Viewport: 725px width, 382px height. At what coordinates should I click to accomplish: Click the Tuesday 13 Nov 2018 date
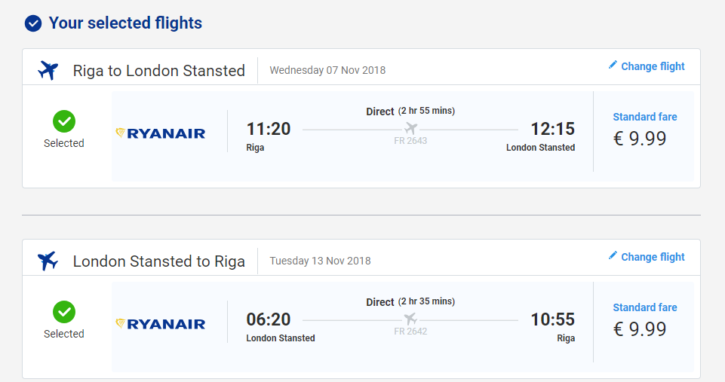pos(320,261)
